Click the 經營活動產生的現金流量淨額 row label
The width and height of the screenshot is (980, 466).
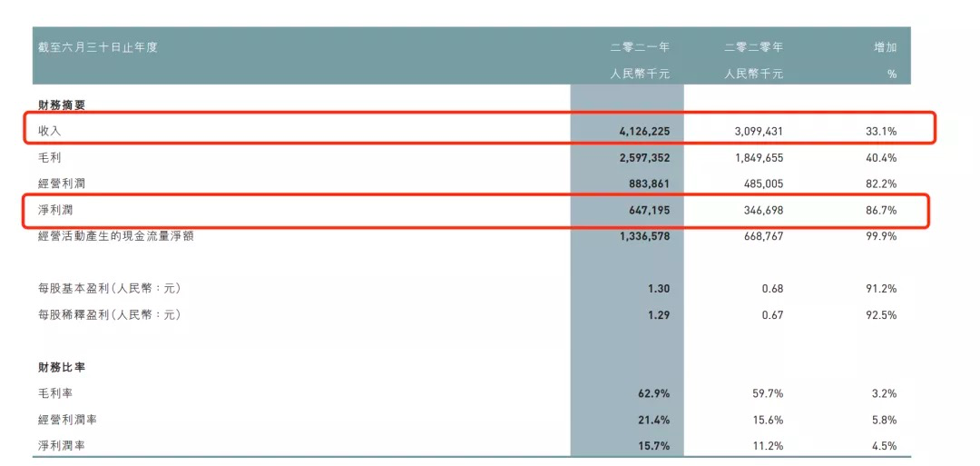tap(116, 236)
